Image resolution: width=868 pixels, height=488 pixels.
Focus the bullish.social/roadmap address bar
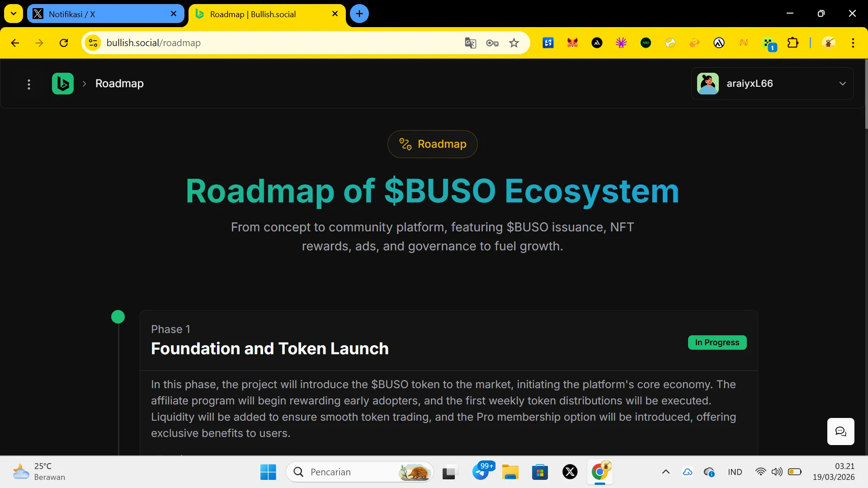(280, 43)
